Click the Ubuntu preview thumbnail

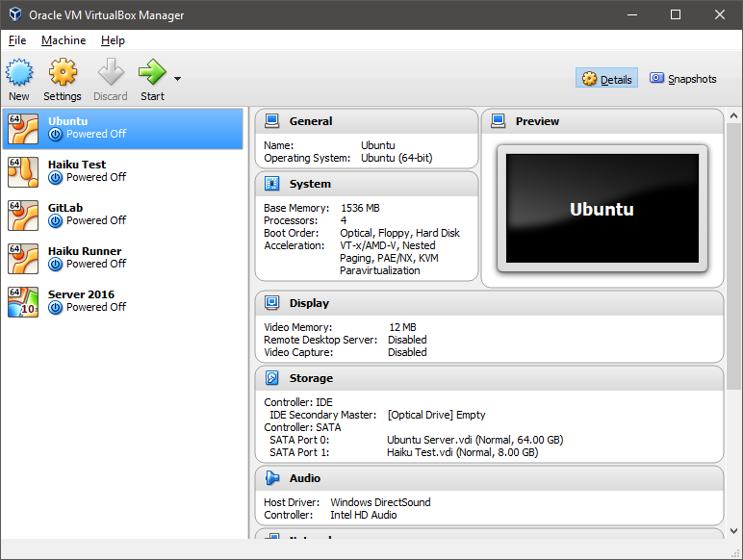(602, 209)
